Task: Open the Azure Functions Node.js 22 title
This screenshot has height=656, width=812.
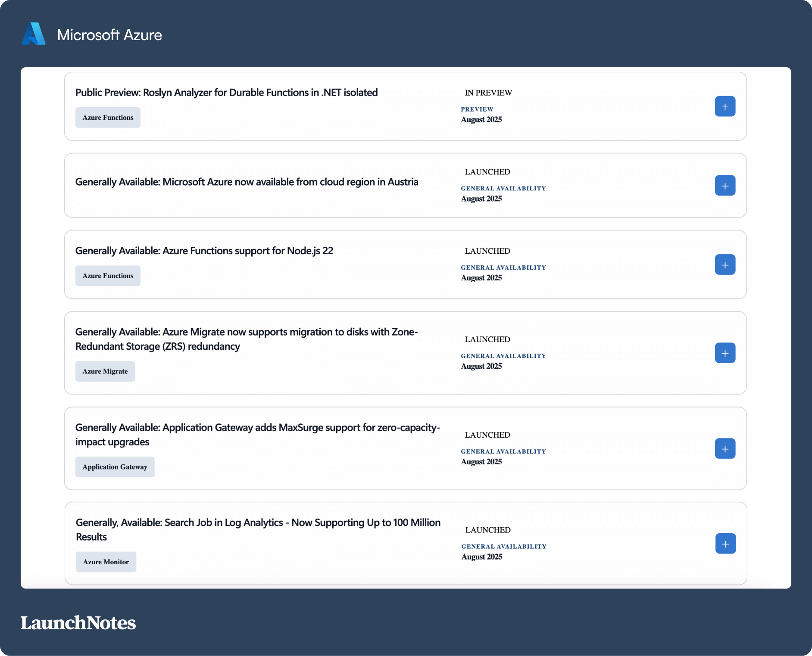Action: pos(204,251)
